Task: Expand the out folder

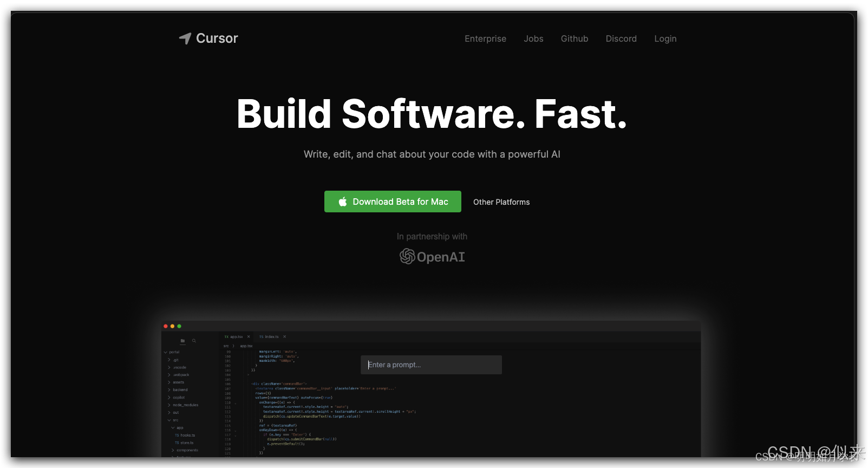Action: click(x=174, y=413)
